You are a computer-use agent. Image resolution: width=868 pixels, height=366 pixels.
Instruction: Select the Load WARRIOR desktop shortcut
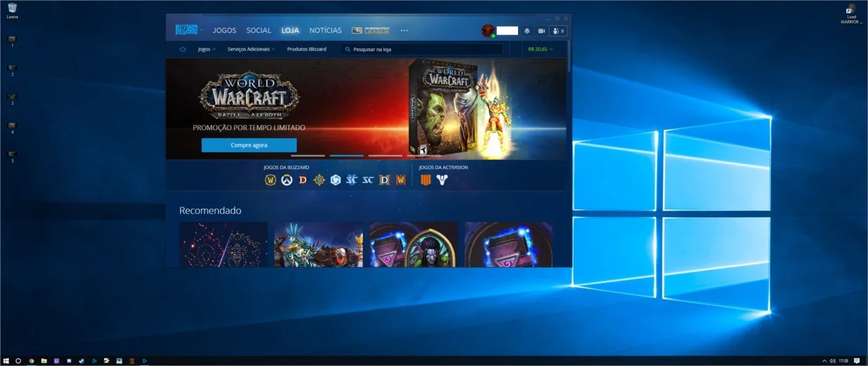pos(851,14)
